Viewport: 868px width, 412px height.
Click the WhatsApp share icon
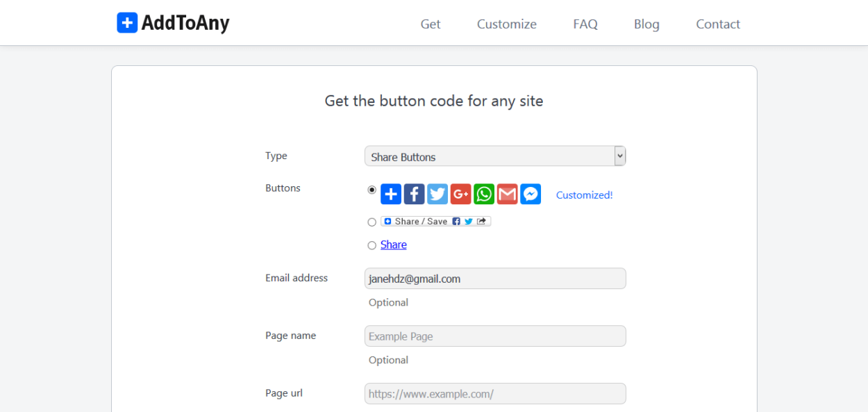(484, 195)
